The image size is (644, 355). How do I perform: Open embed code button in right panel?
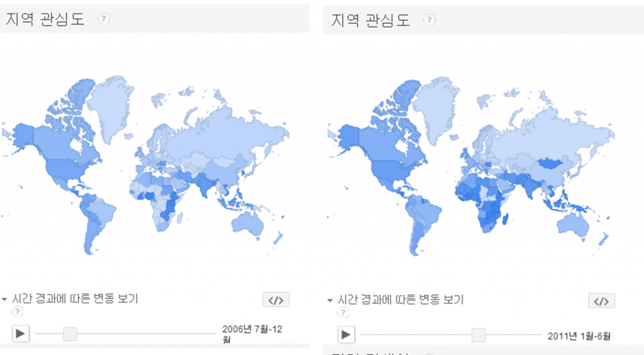point(601,301)
